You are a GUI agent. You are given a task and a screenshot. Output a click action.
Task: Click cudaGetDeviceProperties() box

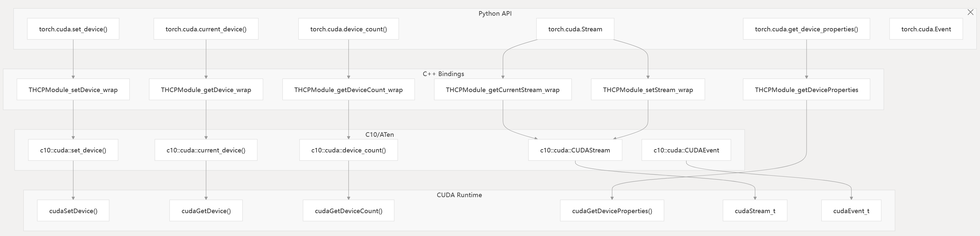coord(612,211)
